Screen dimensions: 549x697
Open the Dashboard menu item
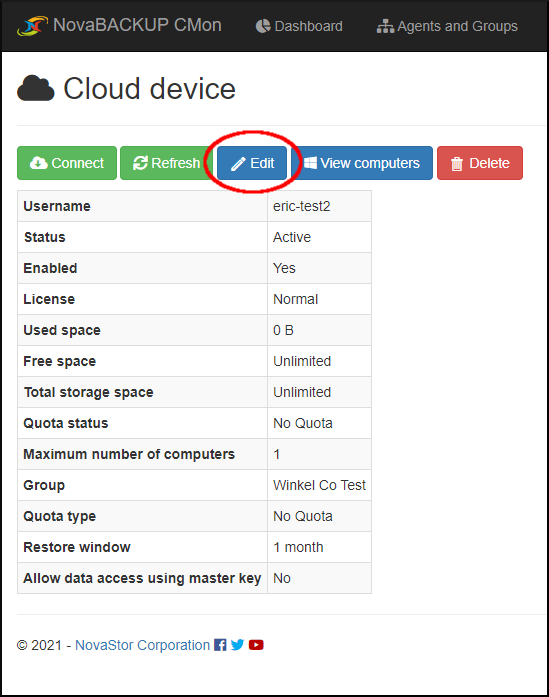(299, 26)
